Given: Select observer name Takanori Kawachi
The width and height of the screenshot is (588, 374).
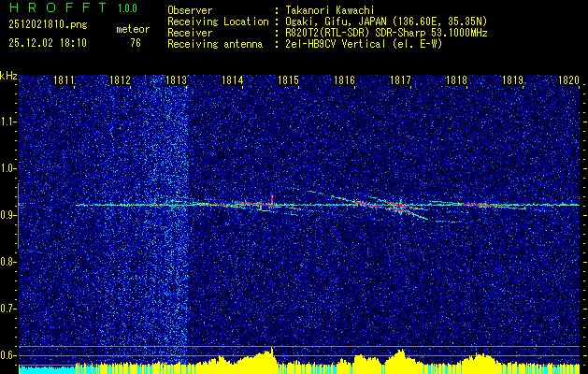Looking at the screenshot, I should coord(330,10).
